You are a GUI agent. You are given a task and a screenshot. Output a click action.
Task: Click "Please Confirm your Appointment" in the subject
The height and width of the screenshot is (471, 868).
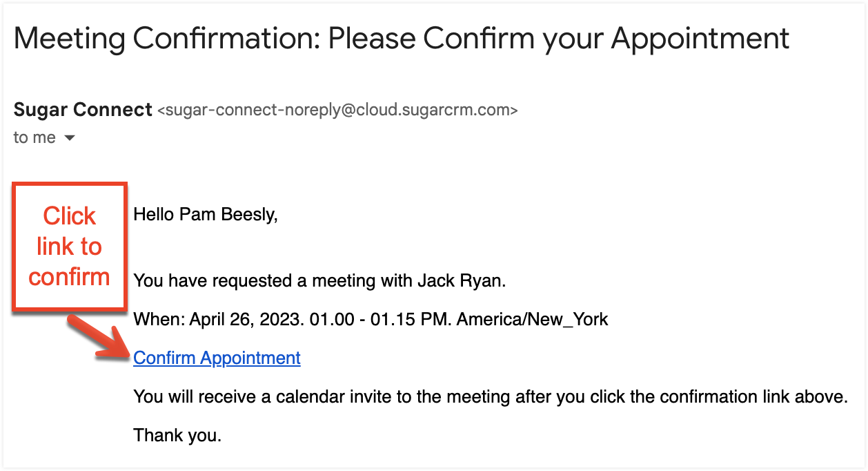point(559,38)
